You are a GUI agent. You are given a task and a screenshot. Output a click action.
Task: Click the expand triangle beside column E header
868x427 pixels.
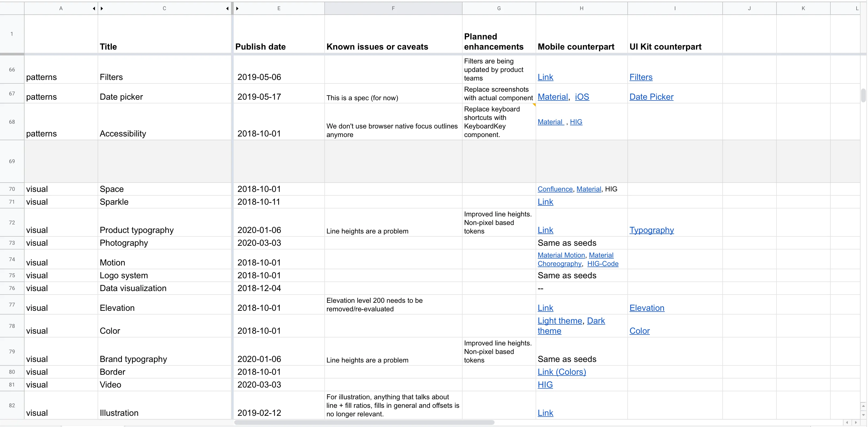(x=238, y=9)
